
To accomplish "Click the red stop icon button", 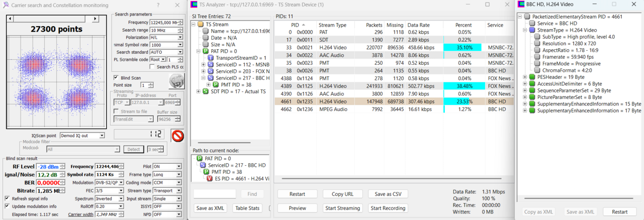I will click(x=178, y=136).
